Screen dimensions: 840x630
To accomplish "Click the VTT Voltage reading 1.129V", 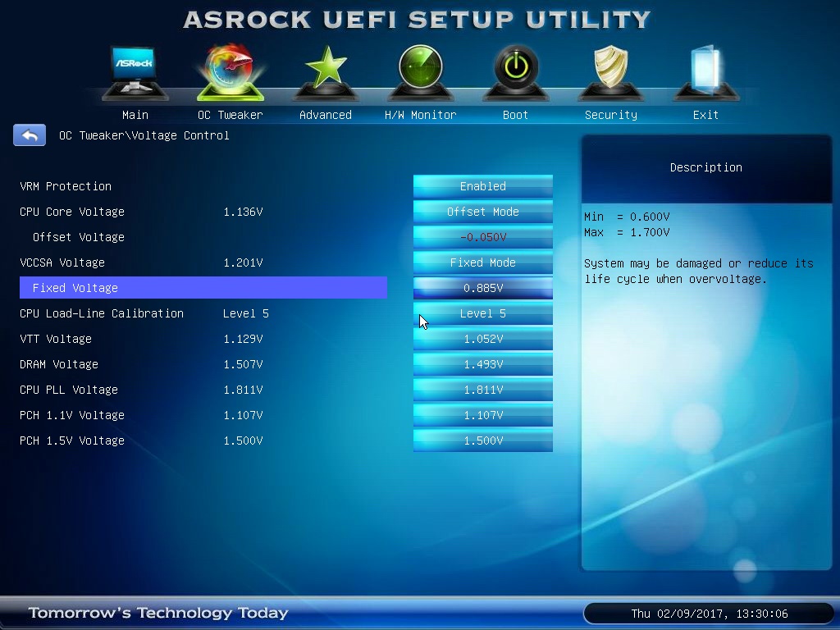I will pyautogui.click(x=243, y=339).
